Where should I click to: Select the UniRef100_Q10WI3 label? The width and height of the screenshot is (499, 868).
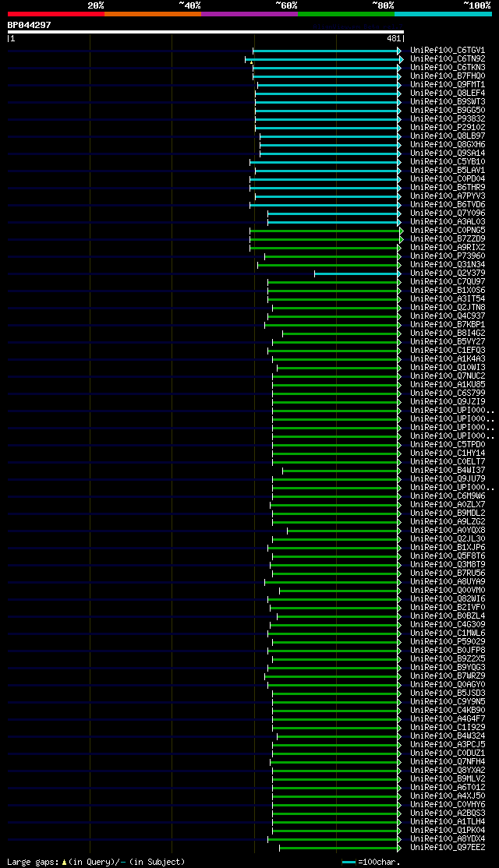coord(448,368)
